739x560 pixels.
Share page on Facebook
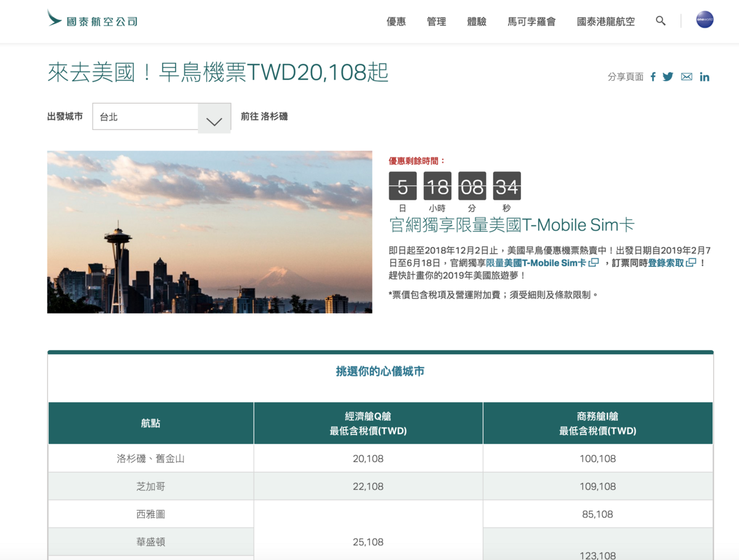pos(653,77)
